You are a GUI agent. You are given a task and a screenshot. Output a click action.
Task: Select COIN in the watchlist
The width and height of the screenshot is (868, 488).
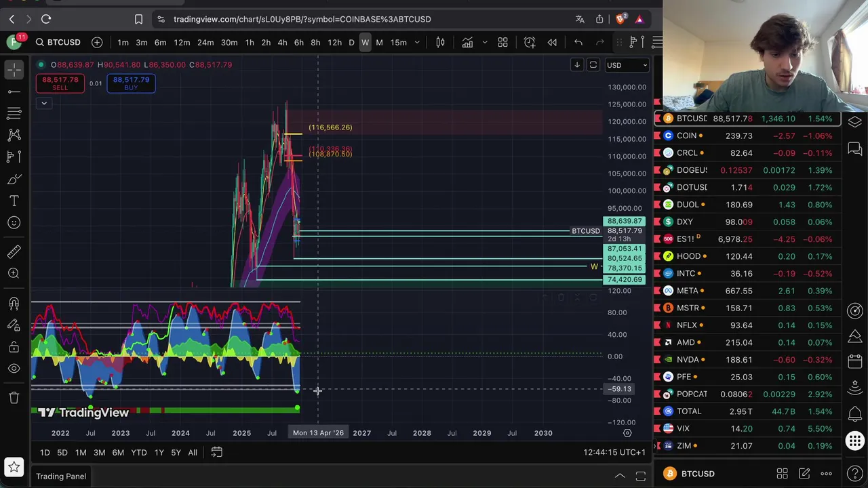(748, 136)
